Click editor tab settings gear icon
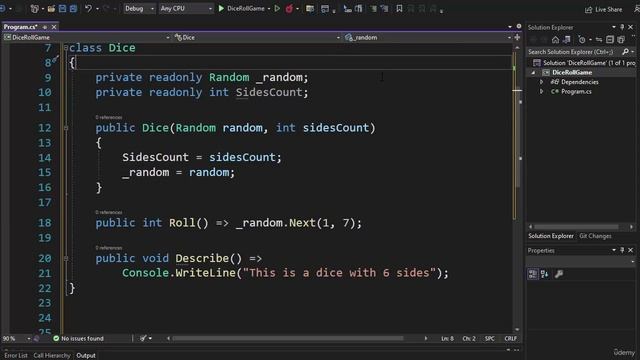 [519, 27]
